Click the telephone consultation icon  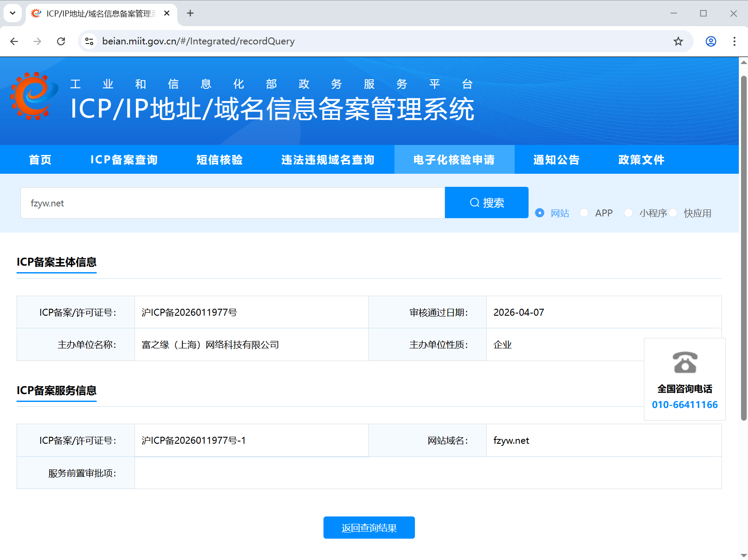pyautogui.click(x=685, y=362)
